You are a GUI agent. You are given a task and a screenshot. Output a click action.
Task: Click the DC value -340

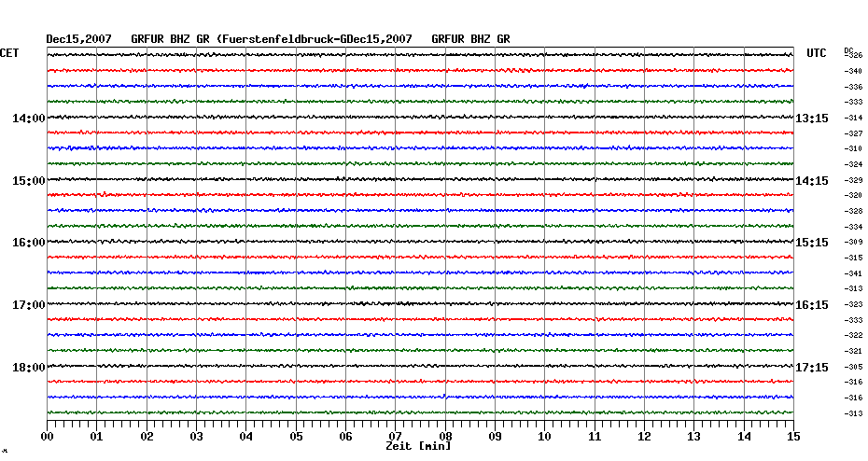tap(853, 72)
